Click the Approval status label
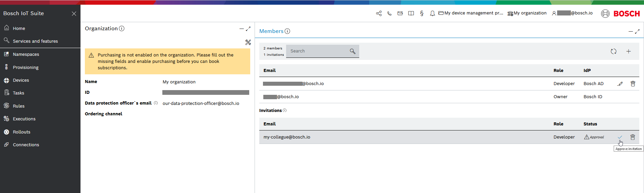Image resolution: width=644 pixels, height=193 pixels. [594, 137]
